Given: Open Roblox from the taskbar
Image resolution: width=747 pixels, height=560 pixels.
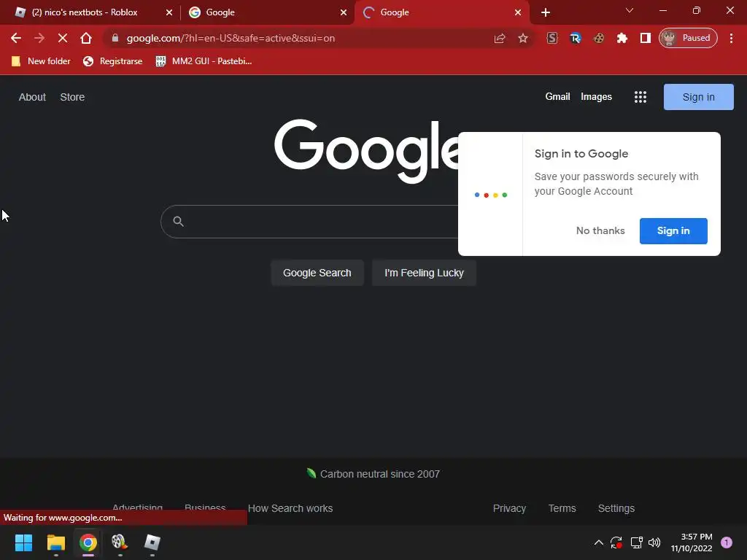Looking at the screenshot, I should [152, 542].
